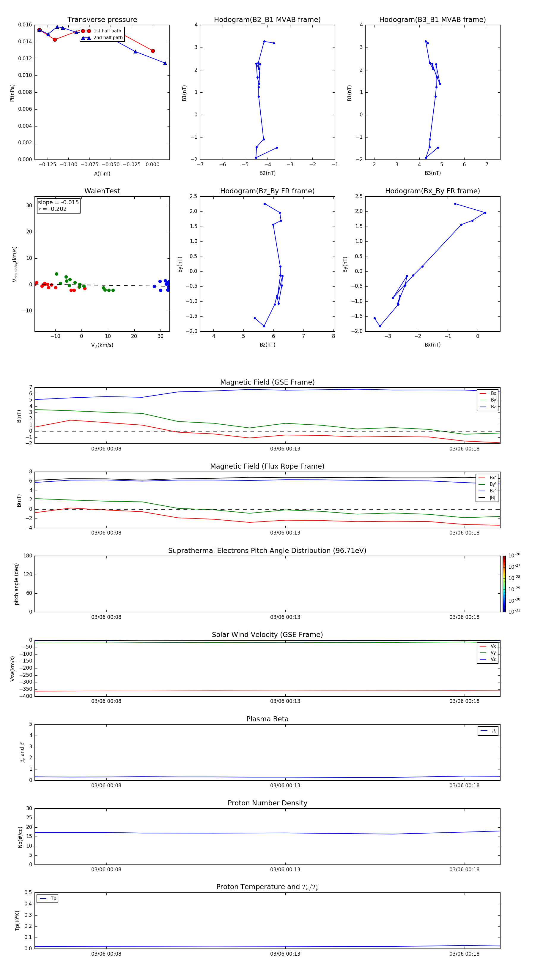Viewport: 535px width, 980px height.
Task: Click 'Vsw(km/s)' y-axis label
Action: 12,668
